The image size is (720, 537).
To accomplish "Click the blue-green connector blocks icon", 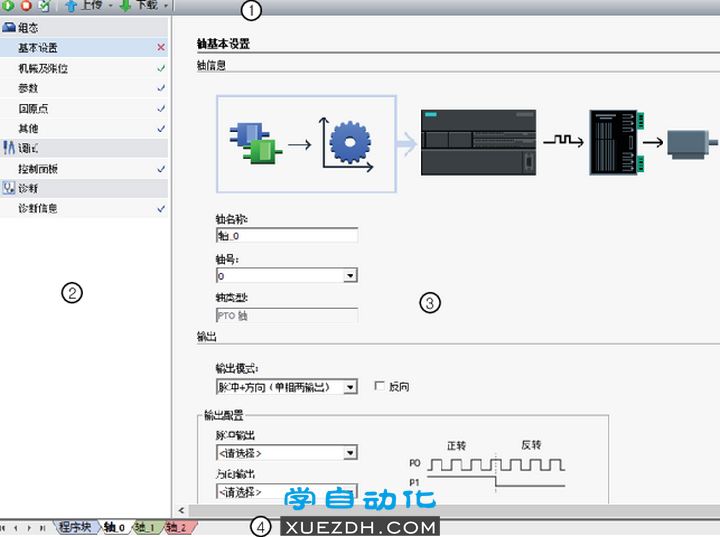I will (256, 143).
